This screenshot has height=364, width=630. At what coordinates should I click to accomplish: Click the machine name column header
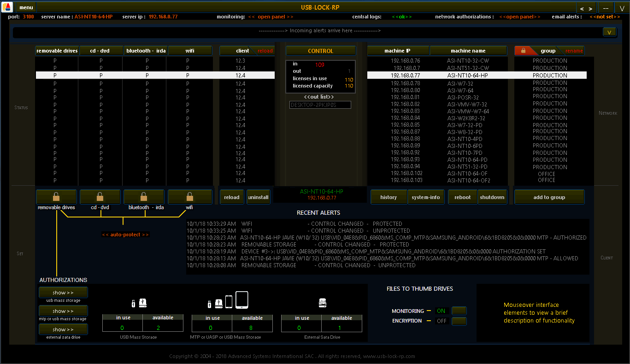pos(468,51)
